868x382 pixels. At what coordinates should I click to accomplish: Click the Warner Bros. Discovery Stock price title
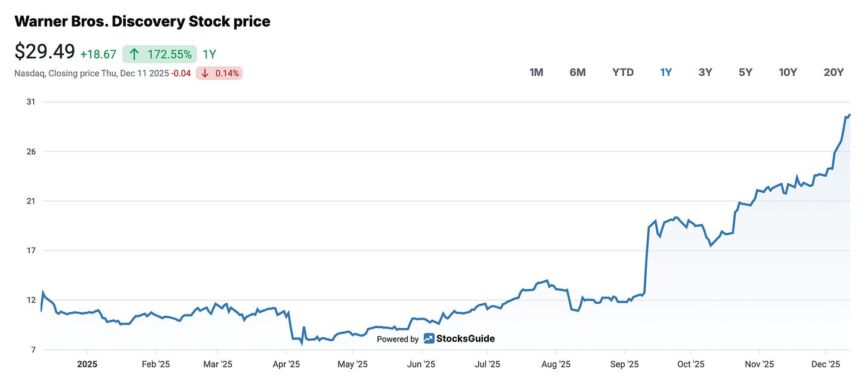[x=142, y=21]
